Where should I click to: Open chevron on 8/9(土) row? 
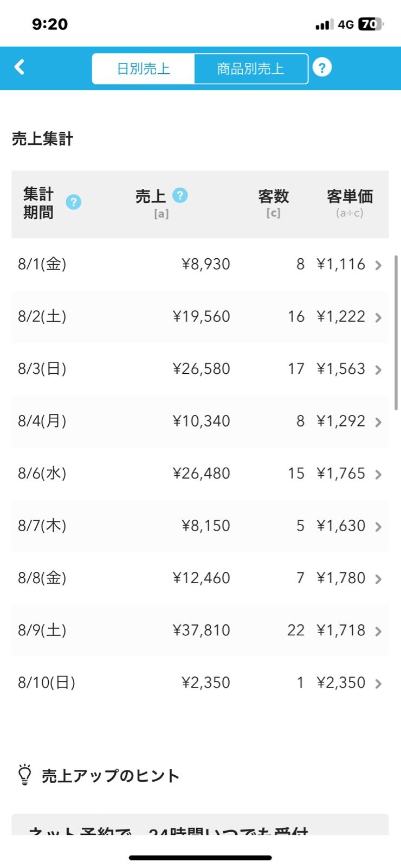pyautogui.click(x=378, y=631)
